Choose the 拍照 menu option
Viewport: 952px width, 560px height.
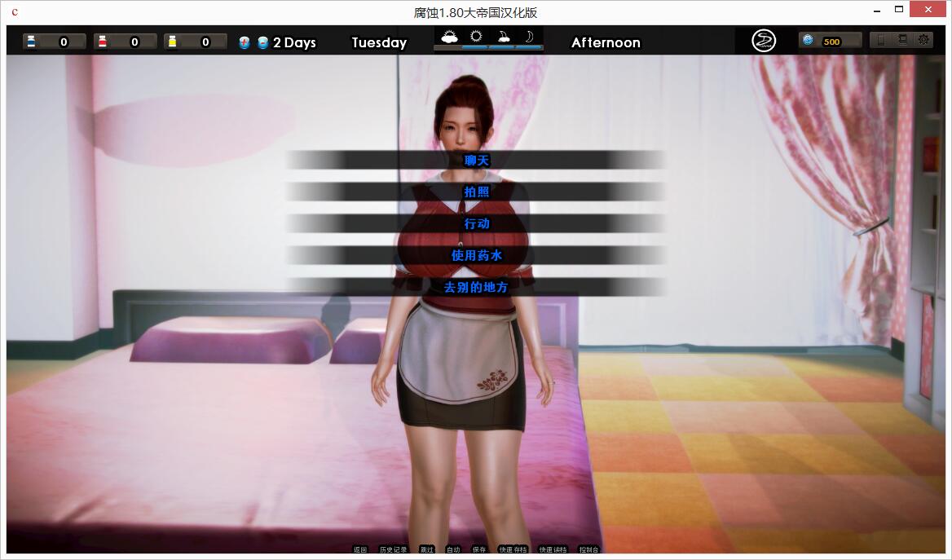[x=477, y=192]
